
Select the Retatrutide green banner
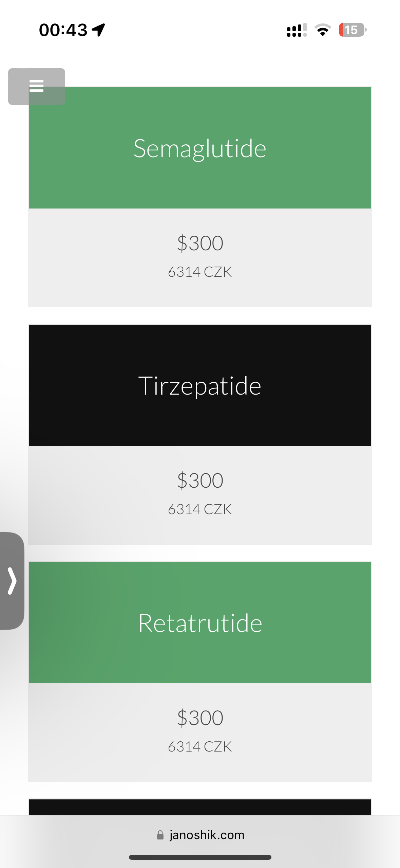pyautogui.click(x=200, y=623)
